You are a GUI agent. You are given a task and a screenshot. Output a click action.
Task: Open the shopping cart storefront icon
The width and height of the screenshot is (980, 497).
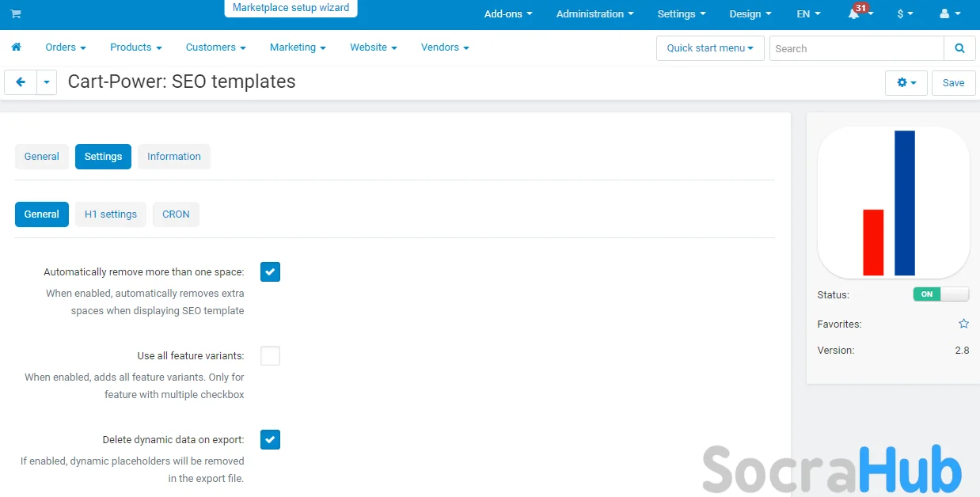16,14
